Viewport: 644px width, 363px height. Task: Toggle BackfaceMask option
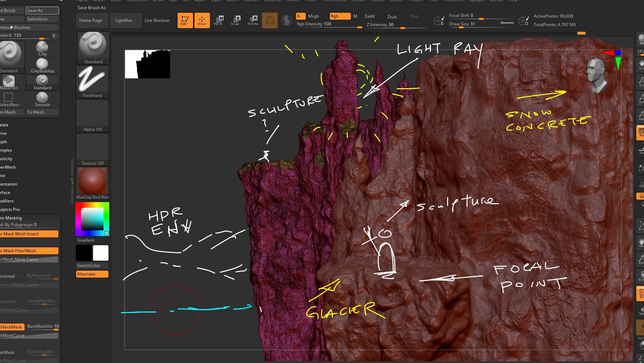[12, 327]
